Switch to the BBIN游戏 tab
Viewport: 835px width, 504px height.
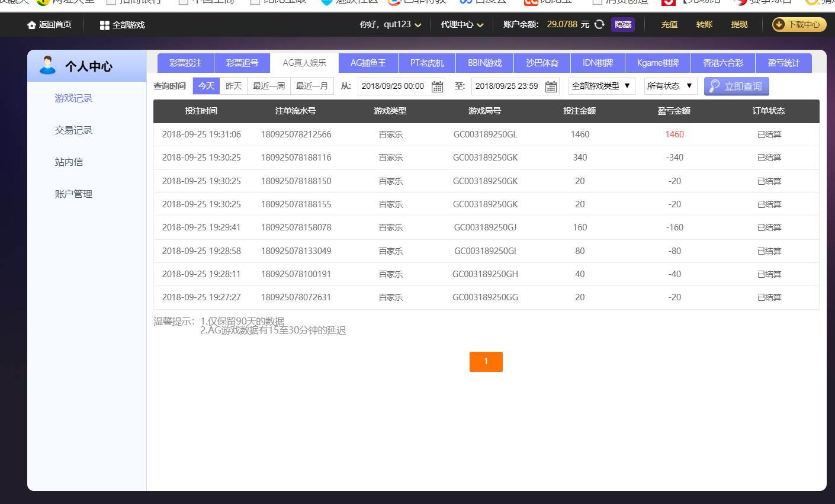(484, 63)
